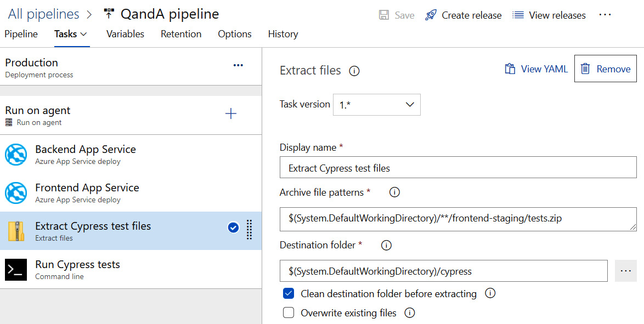
Task: Click the Frontend App Service globe icon
Action: pyautogui.click(x=16, y=193)
